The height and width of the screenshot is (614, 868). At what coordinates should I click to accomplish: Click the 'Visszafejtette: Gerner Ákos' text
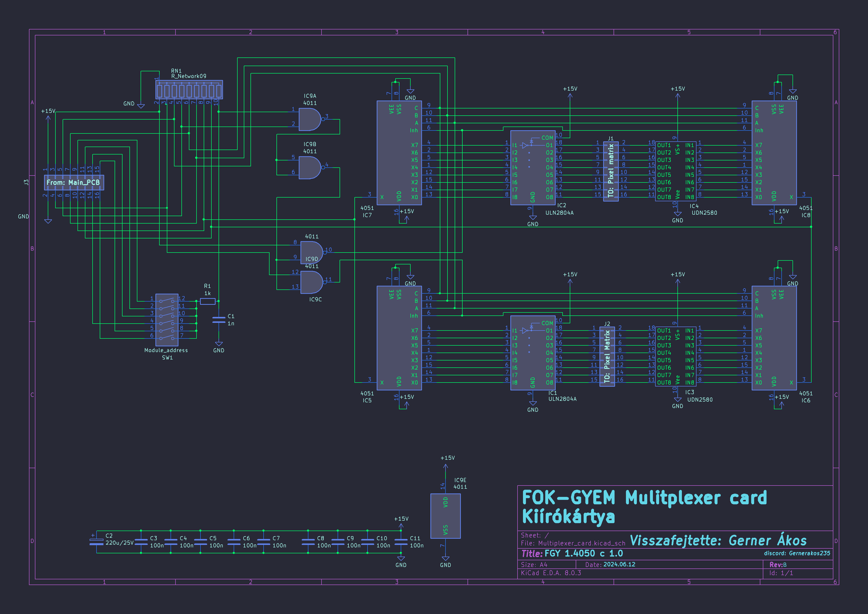[718, 541]
